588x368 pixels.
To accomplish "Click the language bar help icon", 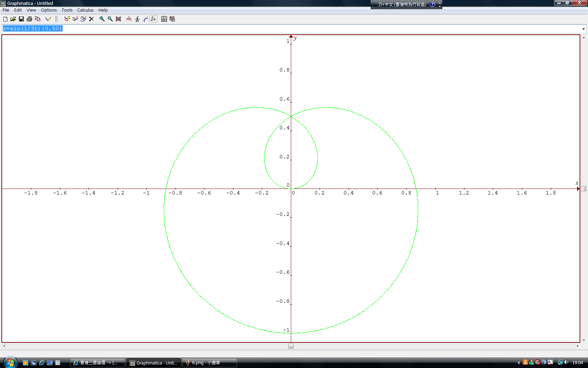I will pyautogui.click(x=432, y=5).
